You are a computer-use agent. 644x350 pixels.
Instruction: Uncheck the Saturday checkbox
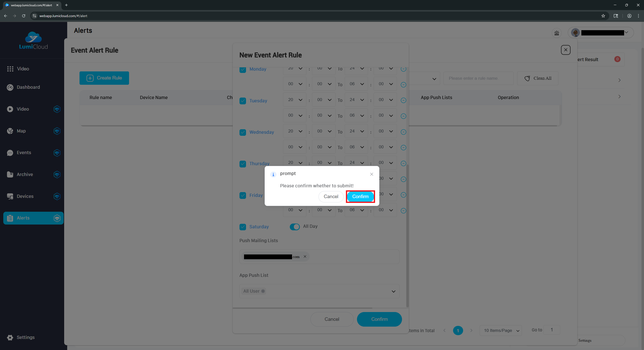pyautogui.click(x=243, y=227)
